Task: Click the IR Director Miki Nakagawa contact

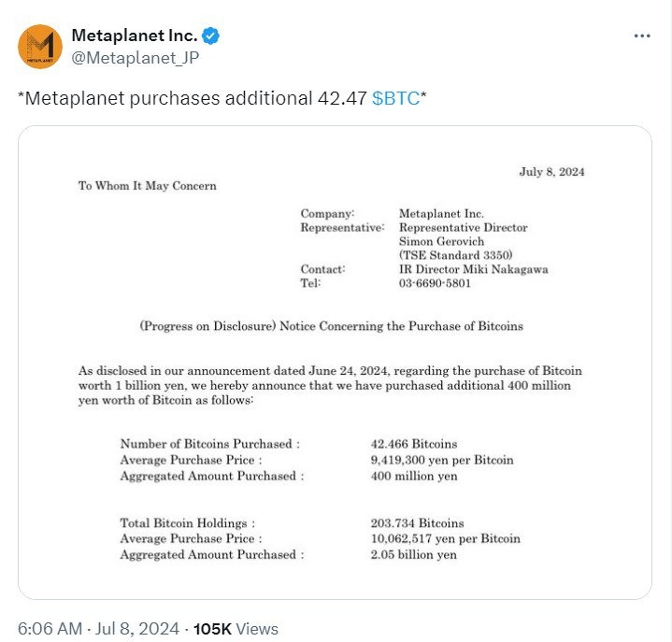Action: (x=473, y=269)
